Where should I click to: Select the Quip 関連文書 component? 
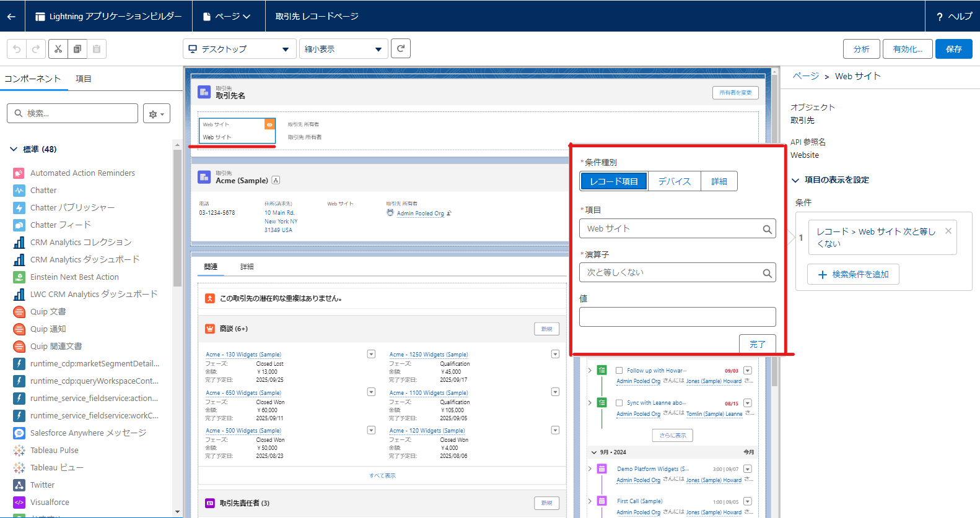[56, 347]
